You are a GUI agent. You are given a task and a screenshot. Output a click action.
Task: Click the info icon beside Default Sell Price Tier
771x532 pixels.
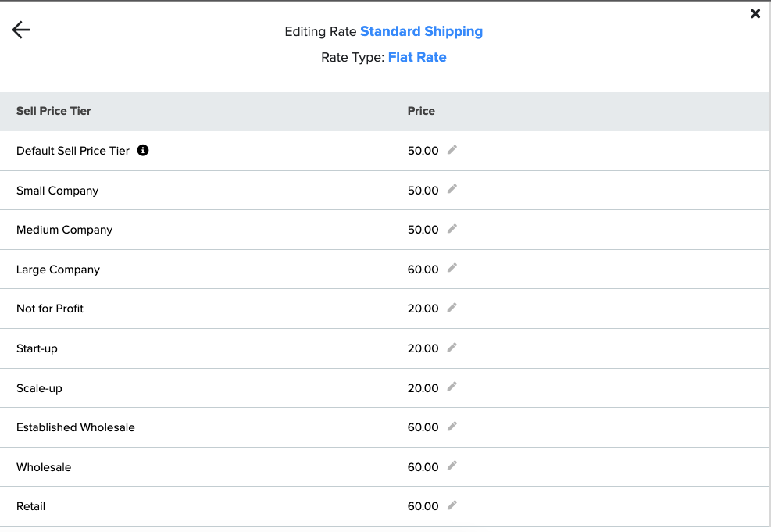pyautogui.click(x=143, y=151)
